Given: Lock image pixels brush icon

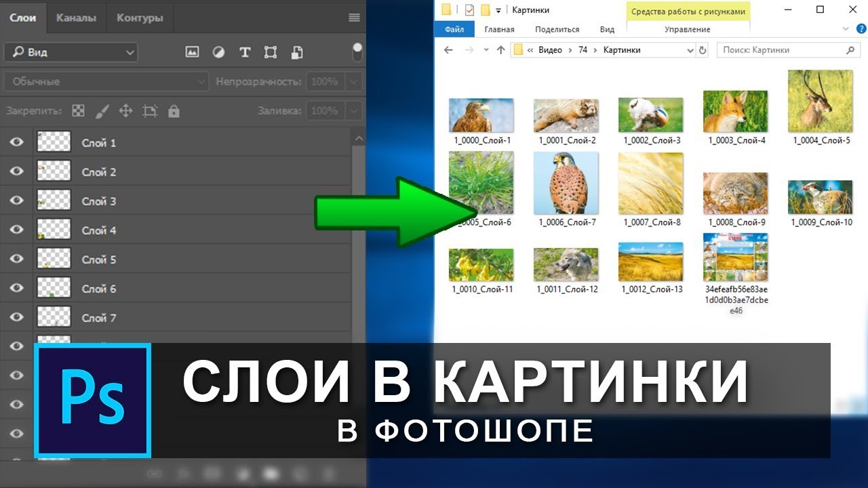Looking at the screenshot, I should (x=102, y=110).
